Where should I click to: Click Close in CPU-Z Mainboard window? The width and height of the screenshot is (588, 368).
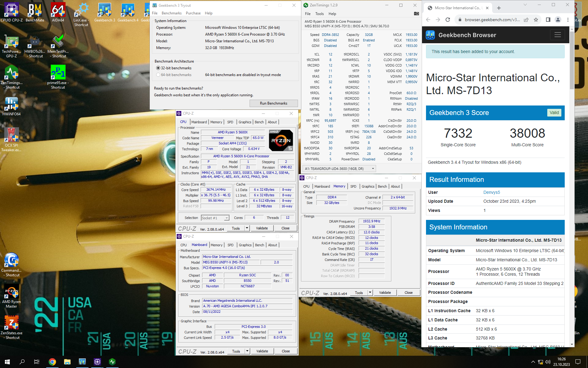click(286, 351)
